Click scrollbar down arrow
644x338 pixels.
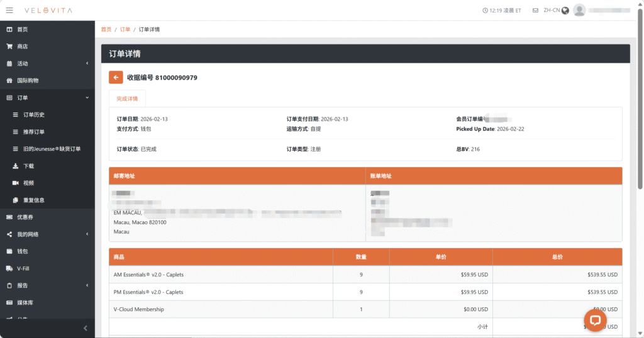[640, 334]
